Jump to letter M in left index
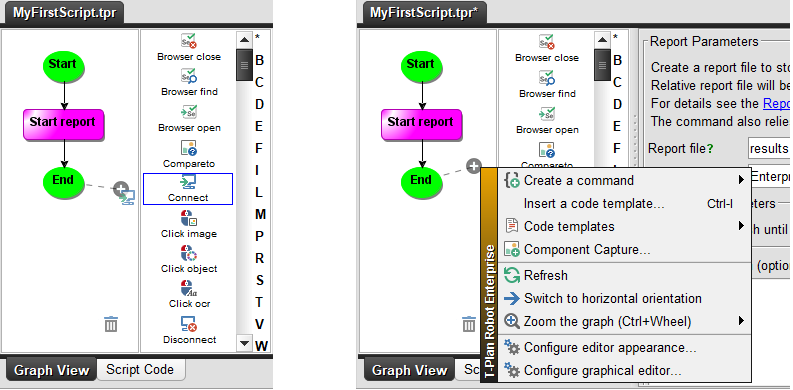Viewport: 793px width, 390px height. (x=260, y=214)
